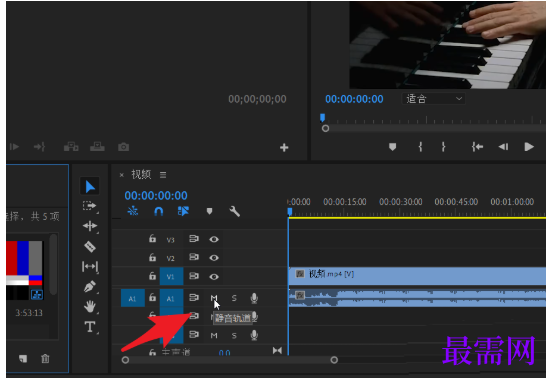The width and height of the screenshot is (554, 382).
Task: Hide V2 track output eye
Action: 214,258
